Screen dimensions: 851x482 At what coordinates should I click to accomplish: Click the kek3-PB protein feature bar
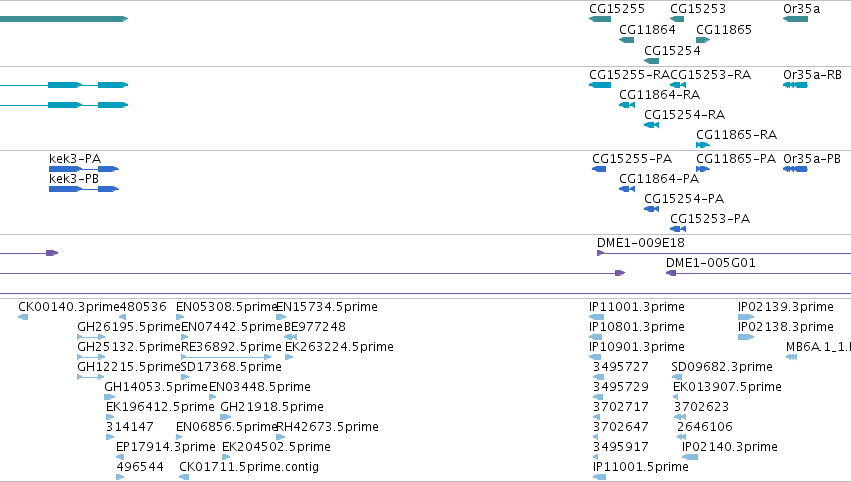(84, 189)
